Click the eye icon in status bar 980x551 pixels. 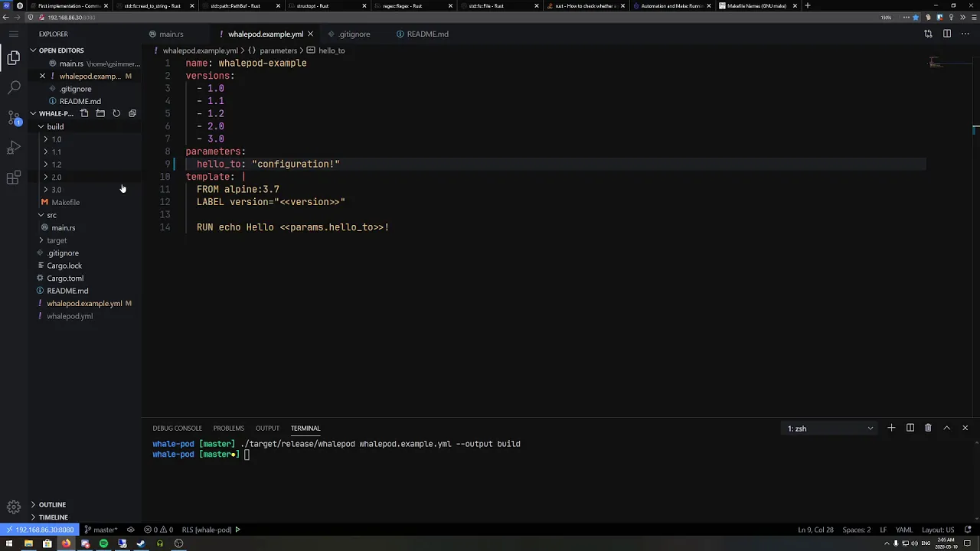coord(131,530)
